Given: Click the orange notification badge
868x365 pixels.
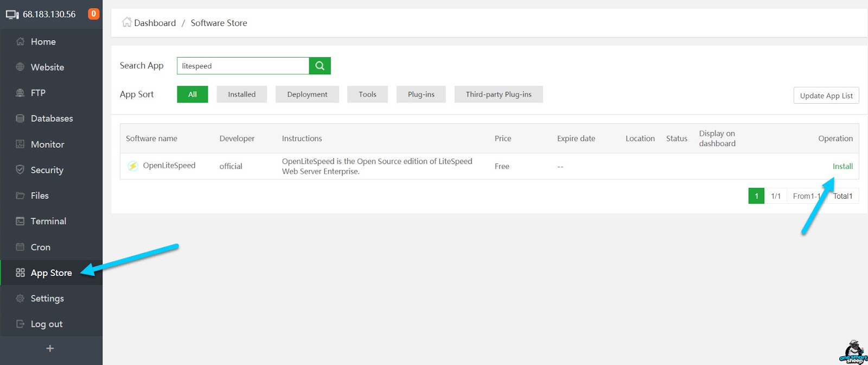Looking at the screenshot, I should pos(93,14).
